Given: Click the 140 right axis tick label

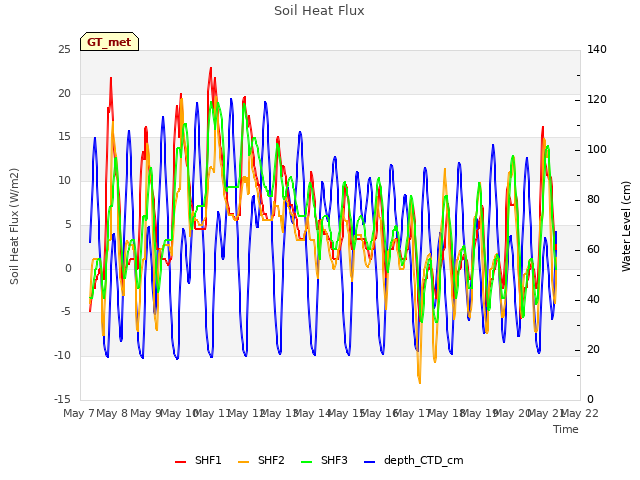Looking at the screenshot, I should coord(597,50).
